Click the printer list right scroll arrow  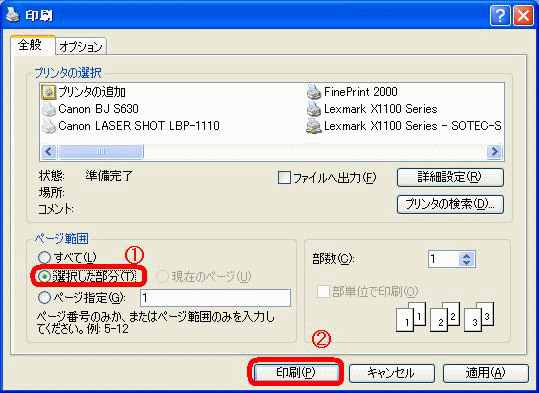pos(494,151)
